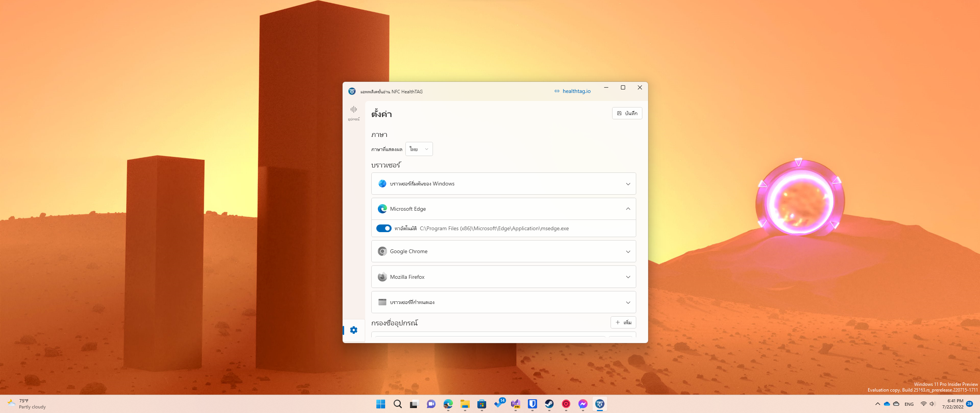Select the Settings gear in sidebar

pos(354,330)
